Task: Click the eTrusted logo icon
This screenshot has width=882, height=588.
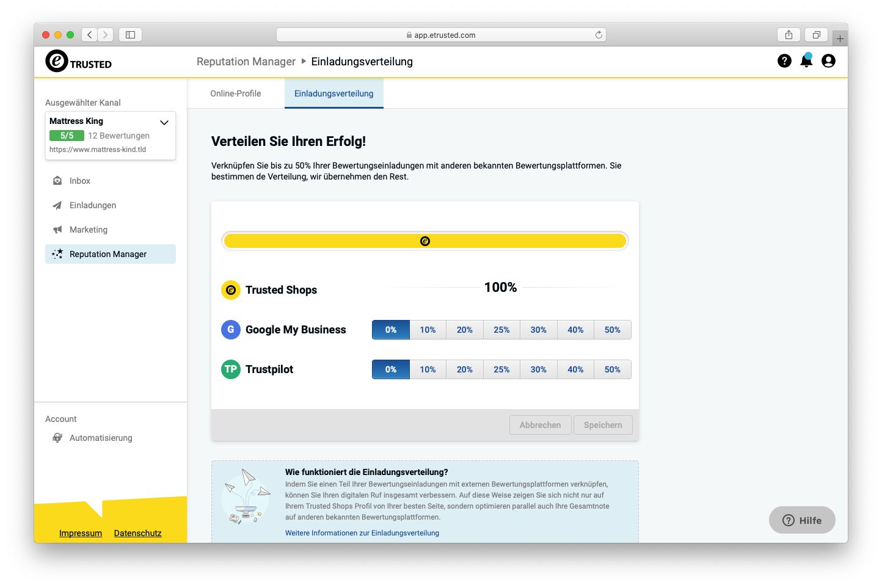Action: coord(57,61)
